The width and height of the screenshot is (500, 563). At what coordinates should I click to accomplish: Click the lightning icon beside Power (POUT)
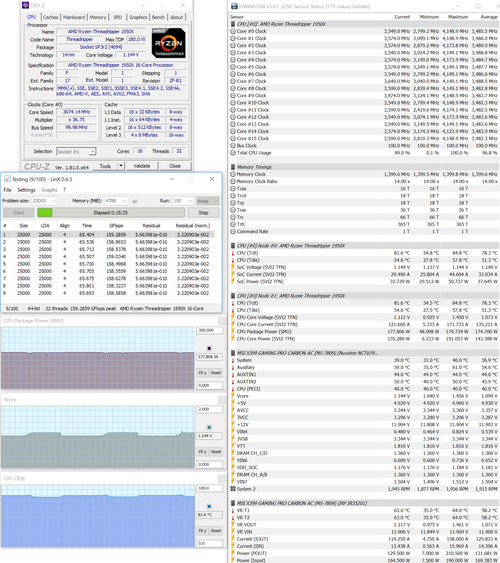pos(233,553)
